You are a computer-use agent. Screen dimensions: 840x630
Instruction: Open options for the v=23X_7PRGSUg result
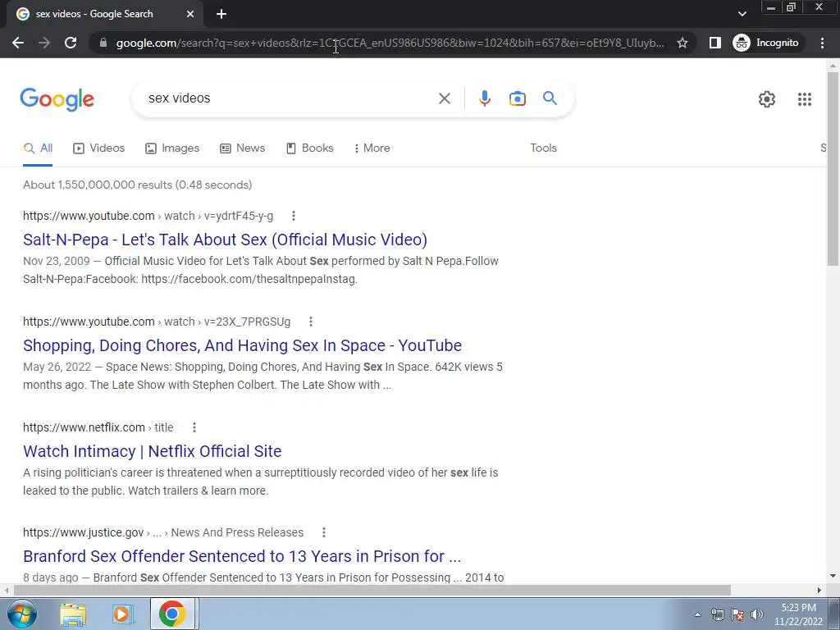tap(311, 322)
